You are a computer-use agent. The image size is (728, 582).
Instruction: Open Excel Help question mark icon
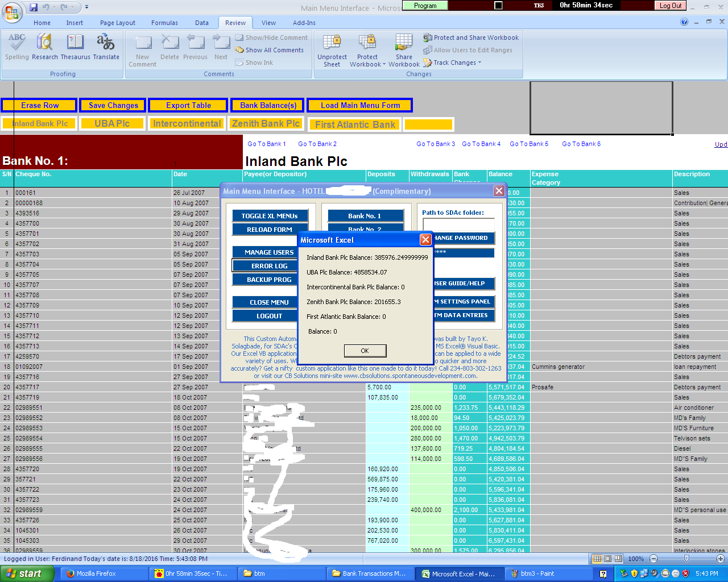[684, 22]
